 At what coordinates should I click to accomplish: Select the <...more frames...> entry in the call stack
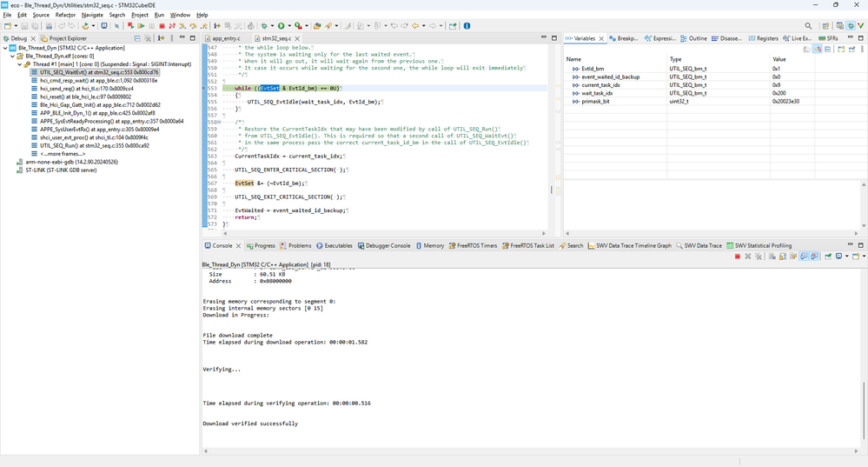[x=63, y=153]
